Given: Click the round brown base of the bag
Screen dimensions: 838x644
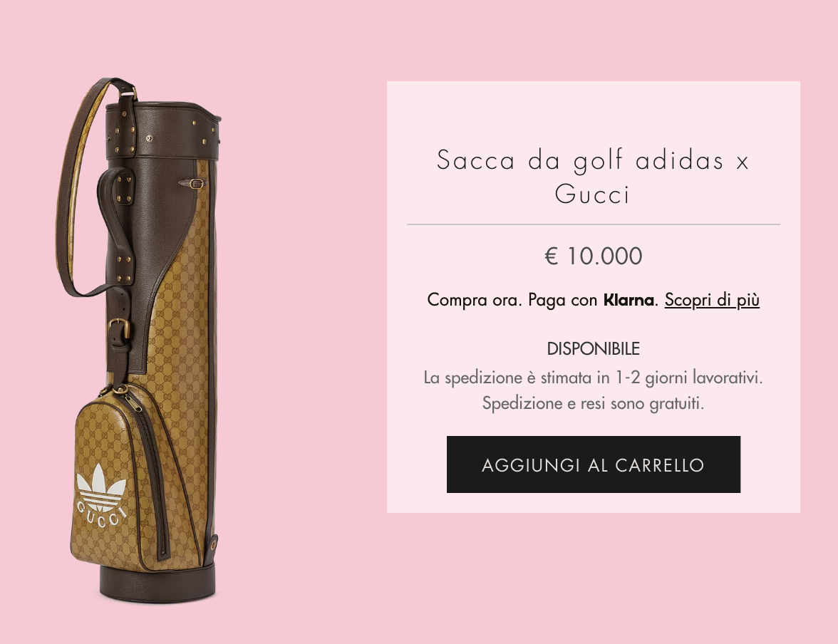Looking at the screenshot, I should tap(157, 581).
